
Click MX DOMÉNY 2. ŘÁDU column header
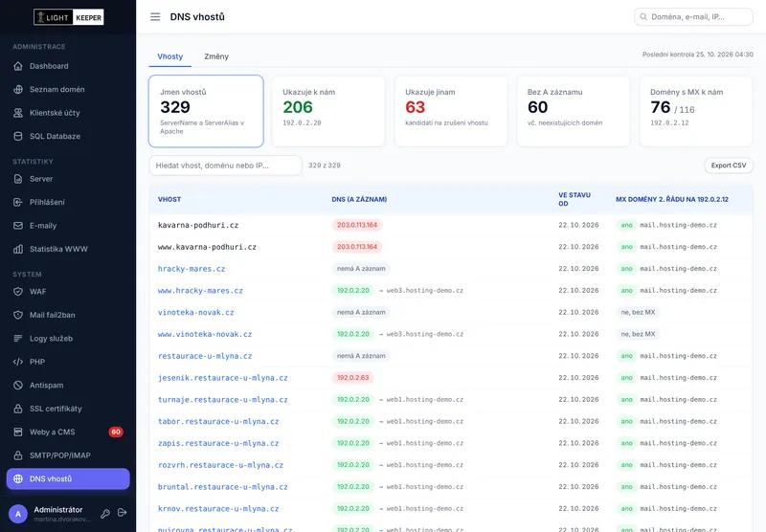coord(672,199)
